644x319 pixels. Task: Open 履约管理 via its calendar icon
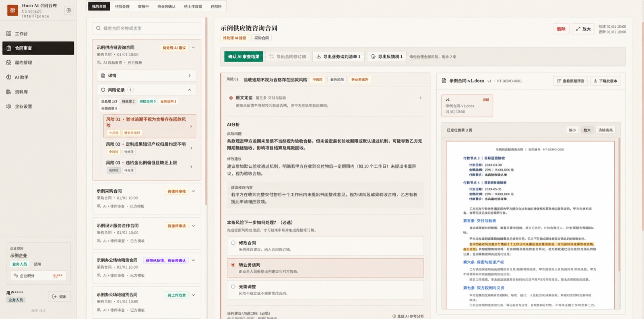coord(9,63)
